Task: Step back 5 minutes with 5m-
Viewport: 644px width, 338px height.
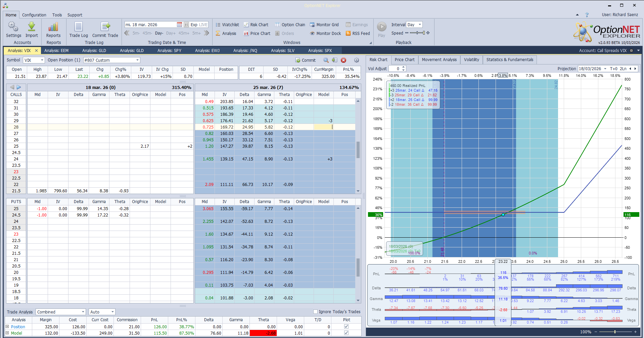Action: [136, 33]
